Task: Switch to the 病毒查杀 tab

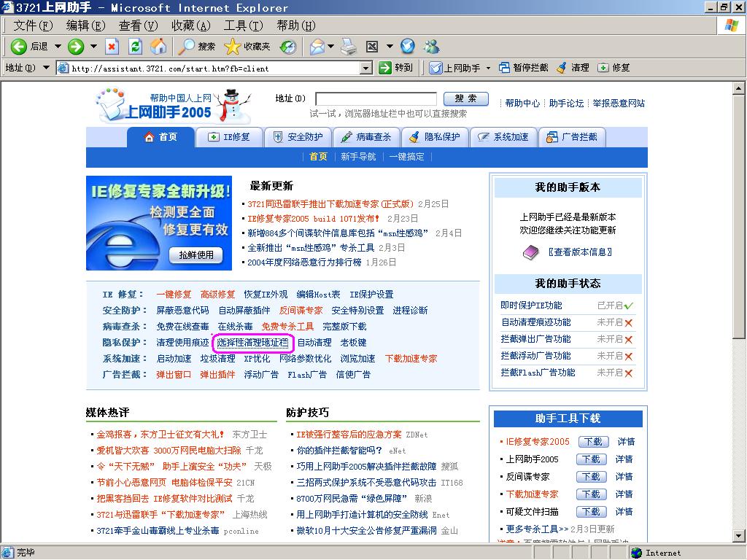Action: [365, 137]
